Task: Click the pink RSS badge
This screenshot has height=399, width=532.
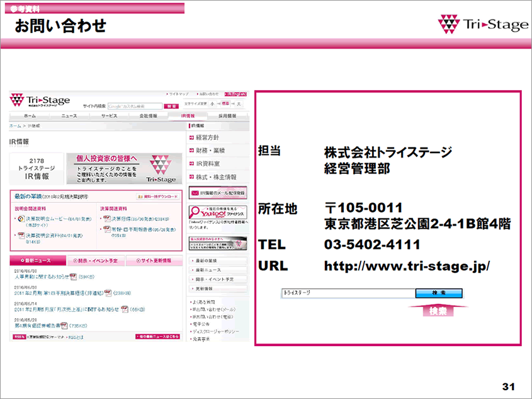Action: [x=19, y=337]
